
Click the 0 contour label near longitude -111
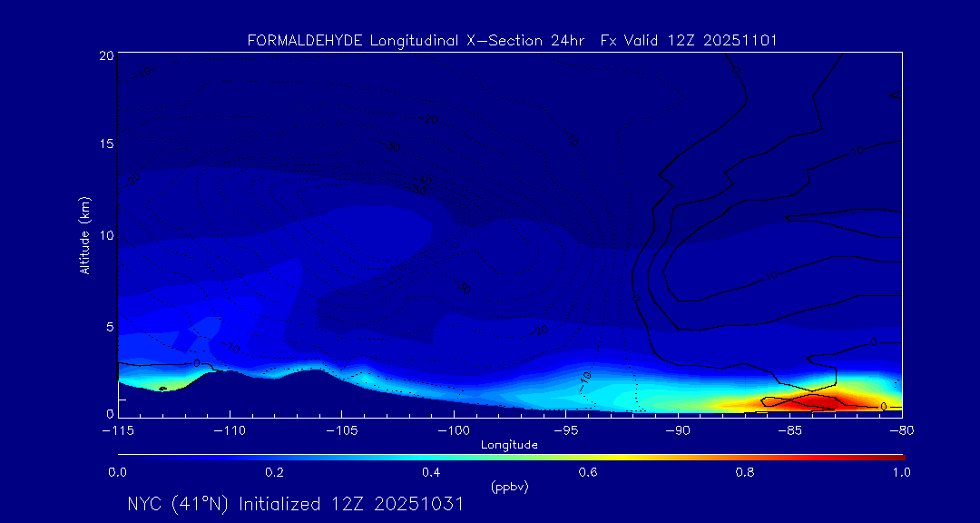[x=197, y=363]
